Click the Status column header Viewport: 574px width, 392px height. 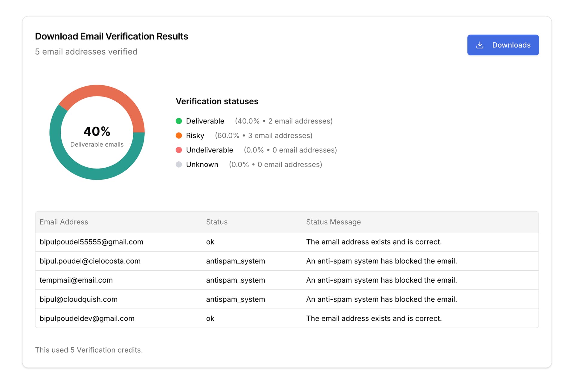tap(217, 222)
